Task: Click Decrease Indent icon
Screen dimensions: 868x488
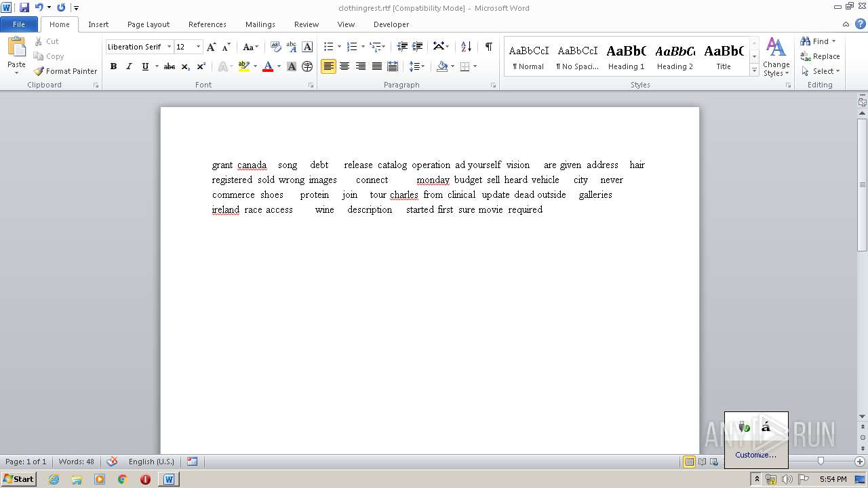Action: pos(402,47)
